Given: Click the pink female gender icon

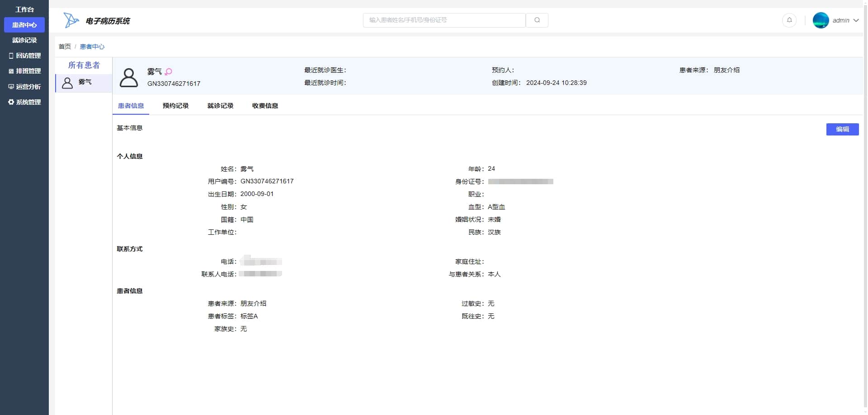Looking at the screenshot, I should coord(168,71).
